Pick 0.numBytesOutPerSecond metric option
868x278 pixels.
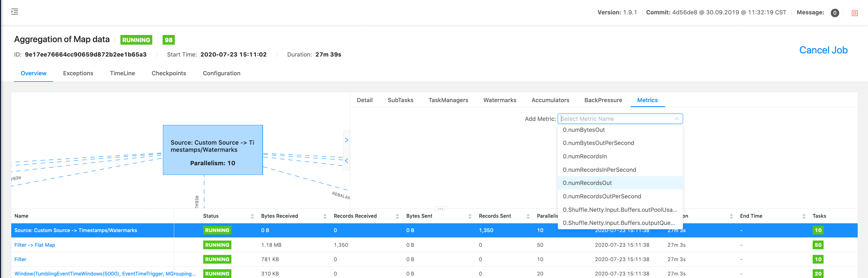(x=598, y=143)
